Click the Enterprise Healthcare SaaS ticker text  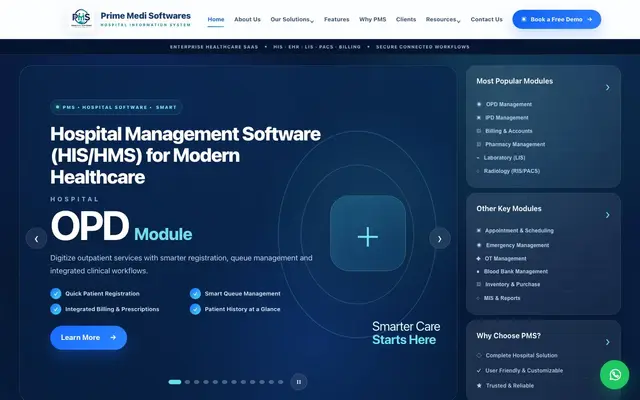click(214, 47)
